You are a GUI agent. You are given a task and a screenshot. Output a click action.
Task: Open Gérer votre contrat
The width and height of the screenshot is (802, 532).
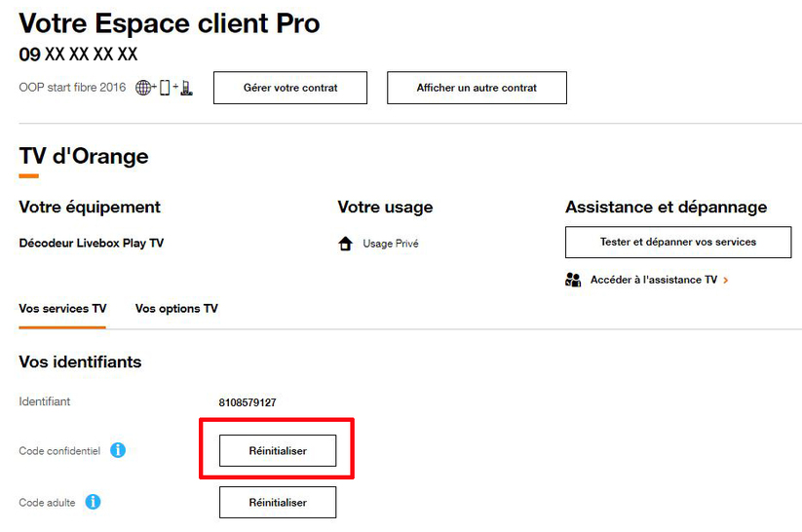(x=290, y=88)
